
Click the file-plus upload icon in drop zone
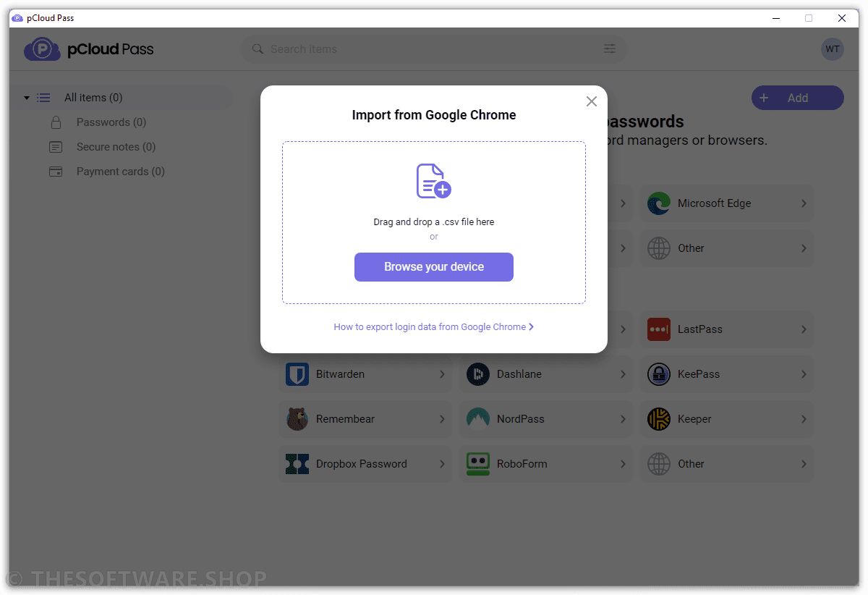[434, 181]
